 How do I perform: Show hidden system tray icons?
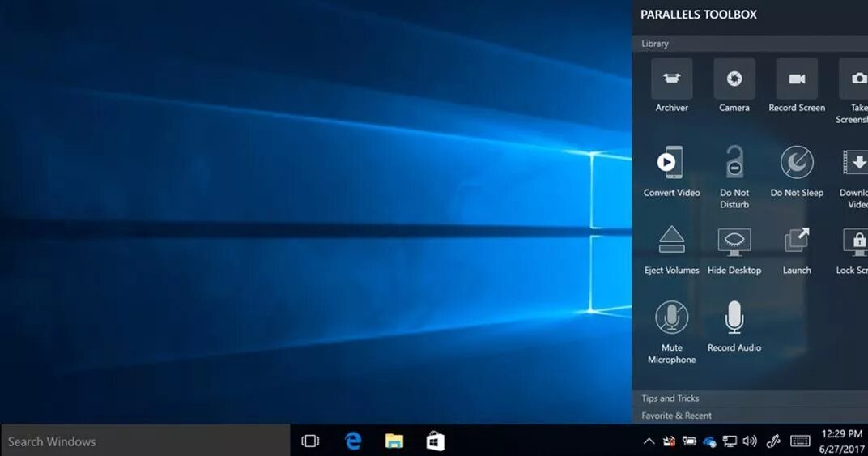tap(649, 441)
